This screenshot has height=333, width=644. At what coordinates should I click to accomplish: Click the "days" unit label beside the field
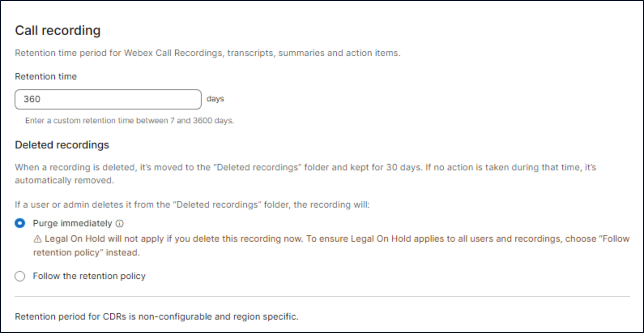pos(215,99)
